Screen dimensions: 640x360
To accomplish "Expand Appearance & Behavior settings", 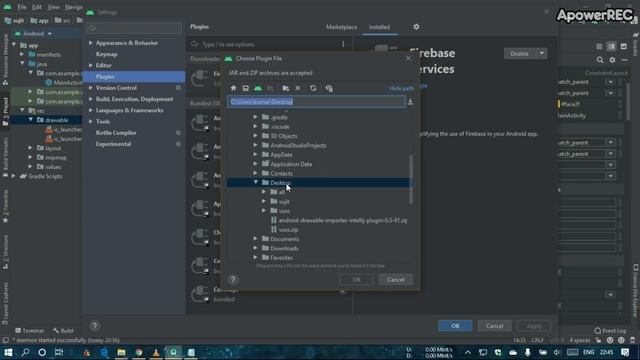I will point(91,43).
